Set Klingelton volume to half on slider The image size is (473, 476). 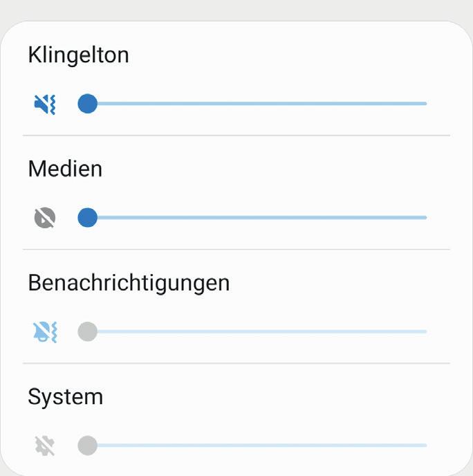pyautogui.click(x=257, y=104)
